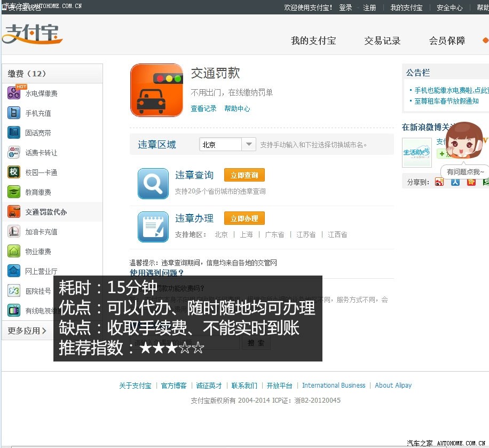
Task: Click the 违章办理 notepad icon
Action: pyautogui.click(x=153, y=227)
